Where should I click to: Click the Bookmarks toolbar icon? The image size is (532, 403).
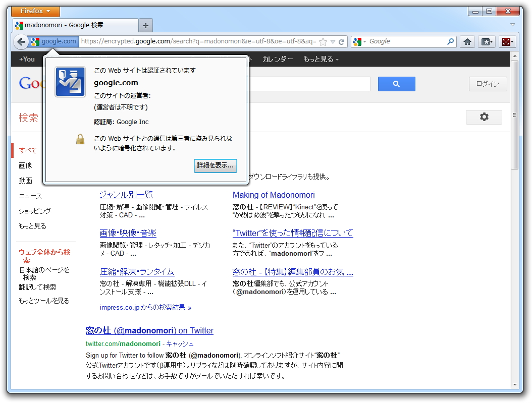[x=484, y=41]
